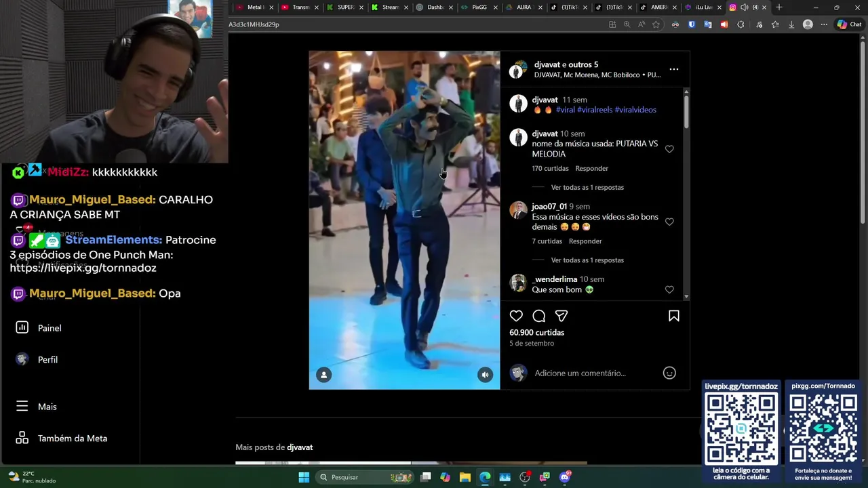Viewport: 868px width, 488px height.
Task: Open a new browser tab with plus
Action: (779, 7)
